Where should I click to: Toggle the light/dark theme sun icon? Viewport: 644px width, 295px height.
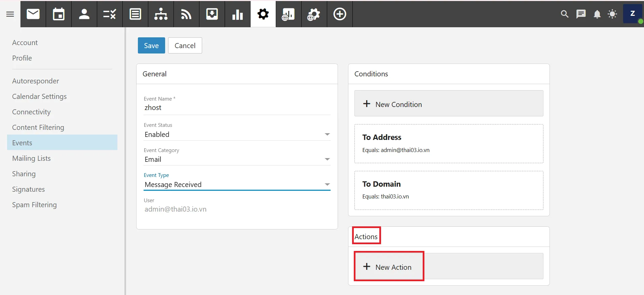(x=612, y=14)
